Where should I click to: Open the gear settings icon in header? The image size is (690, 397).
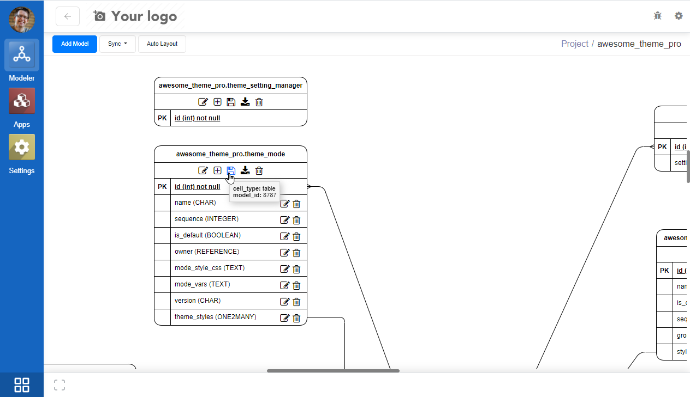(x=679, y=16)
